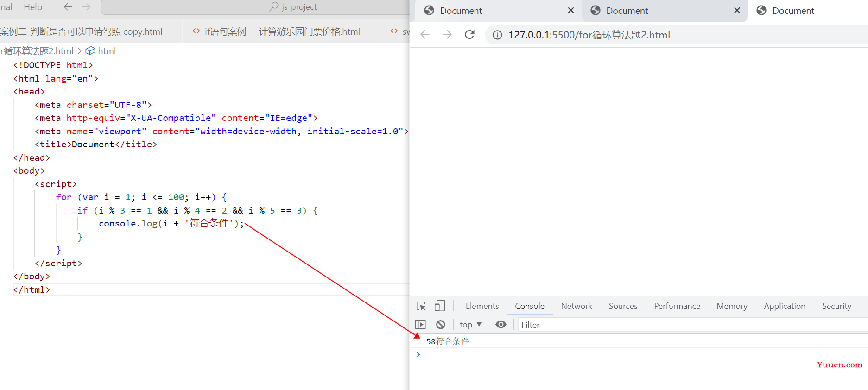Viewport: 868px width, 390px height.
Task: View site information icon in address bar
Action: (497, 35)
